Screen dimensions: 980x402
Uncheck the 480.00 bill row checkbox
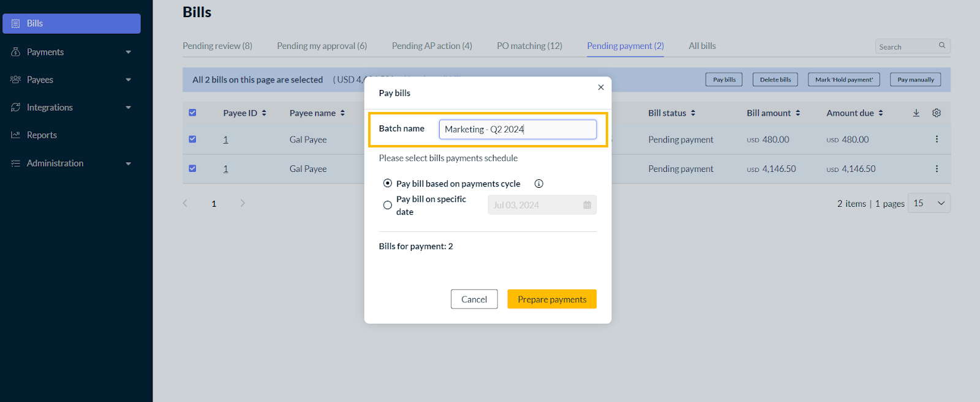tap(192, 139)
